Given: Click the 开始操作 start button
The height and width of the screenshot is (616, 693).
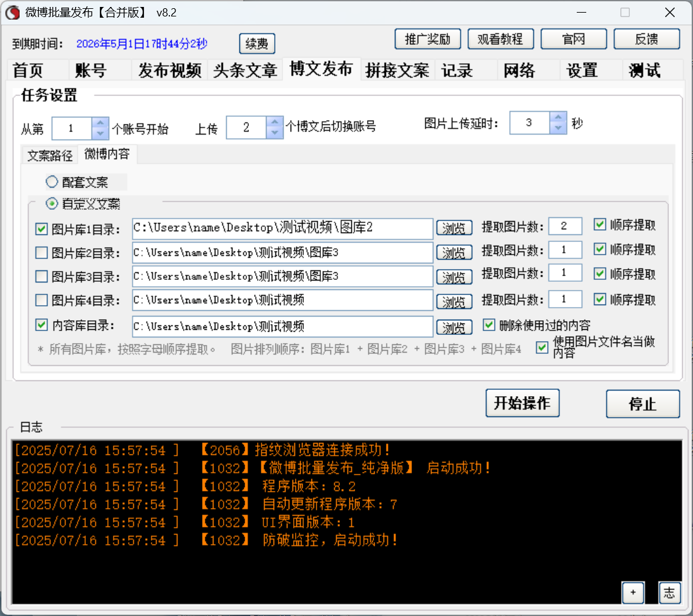Looking at the screenshot, I should click(x=522, y=403).
